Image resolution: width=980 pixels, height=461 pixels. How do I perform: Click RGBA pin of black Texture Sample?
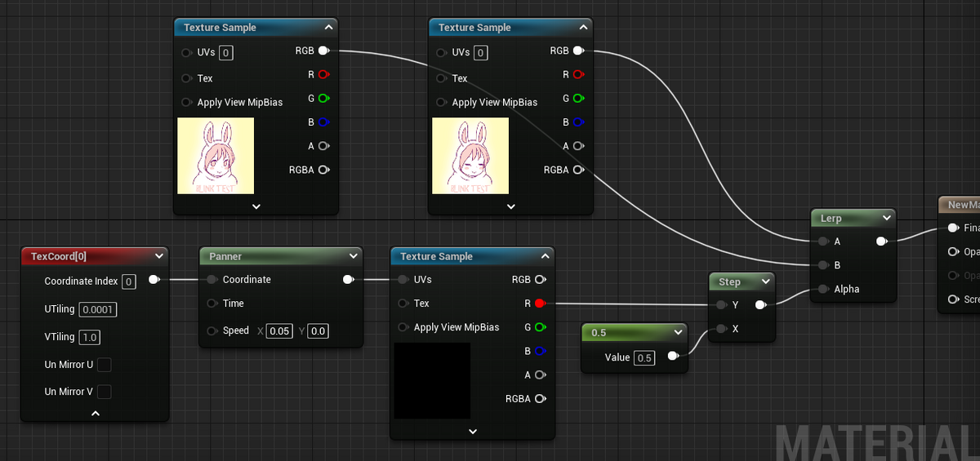tap(539, 399)
